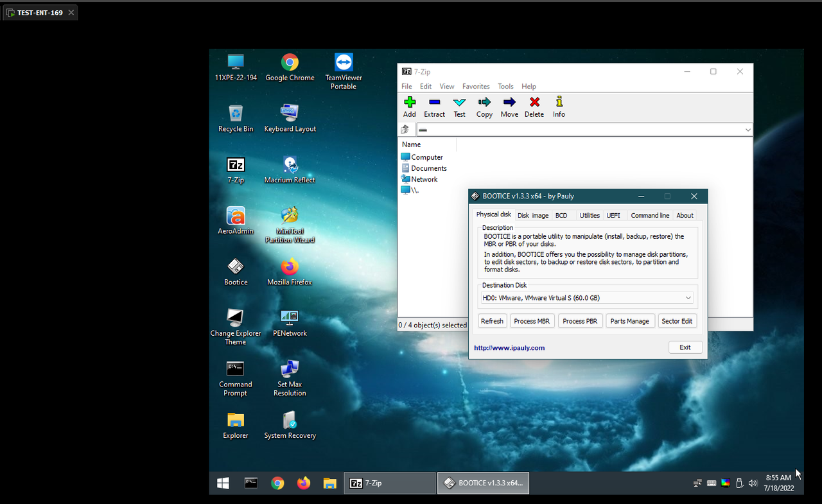Select Network in the 7-Zip file list
This screenshot has height=504, width=822.
click(x=419, y=179)
